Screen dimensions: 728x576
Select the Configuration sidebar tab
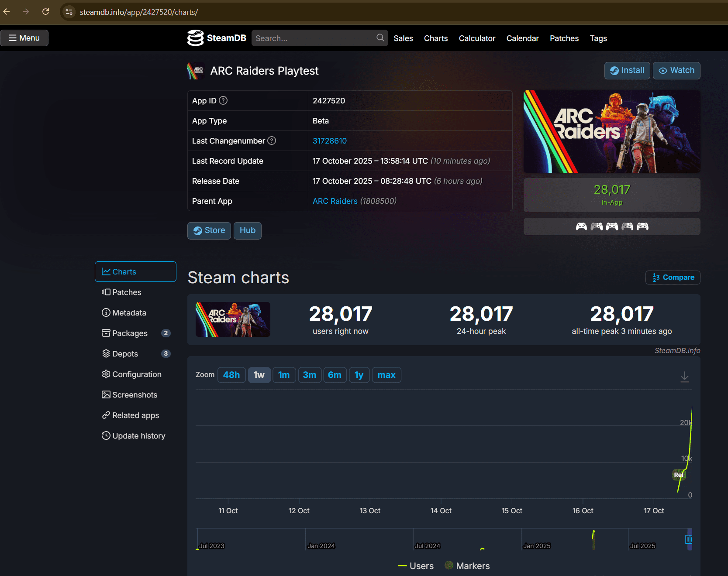coord(135,374)
